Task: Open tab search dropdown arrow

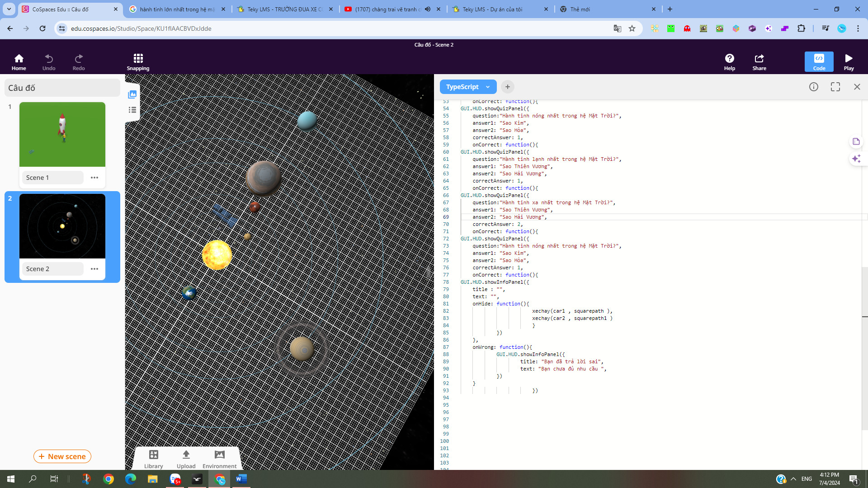Action: tap(9, 9)
